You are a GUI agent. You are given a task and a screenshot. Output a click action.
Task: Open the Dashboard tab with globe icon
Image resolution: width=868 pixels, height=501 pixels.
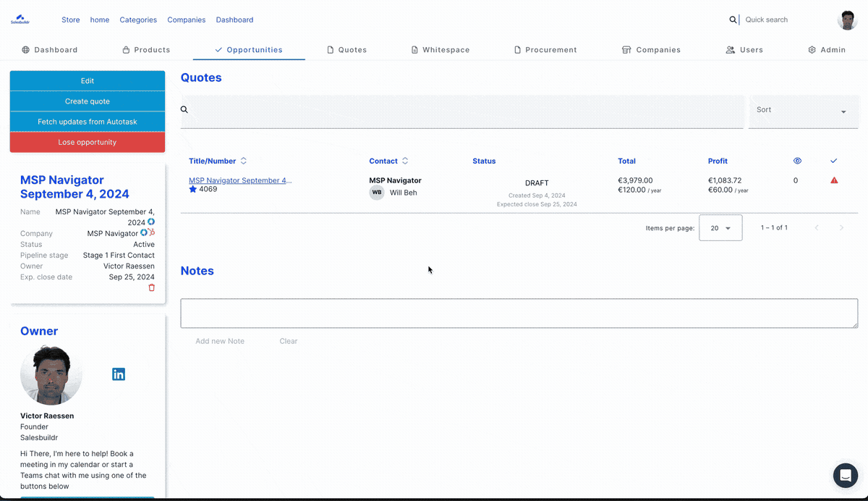point(49,50)
